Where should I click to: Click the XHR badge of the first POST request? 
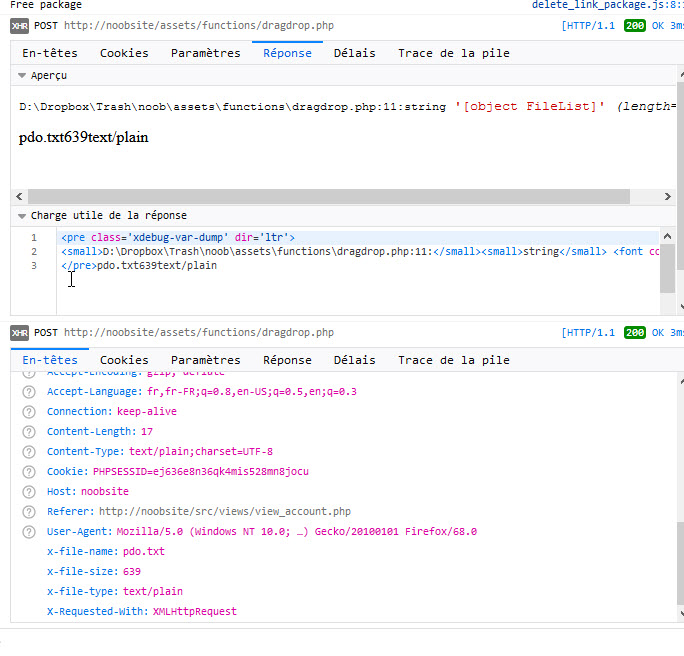click(x=20, y=26)
